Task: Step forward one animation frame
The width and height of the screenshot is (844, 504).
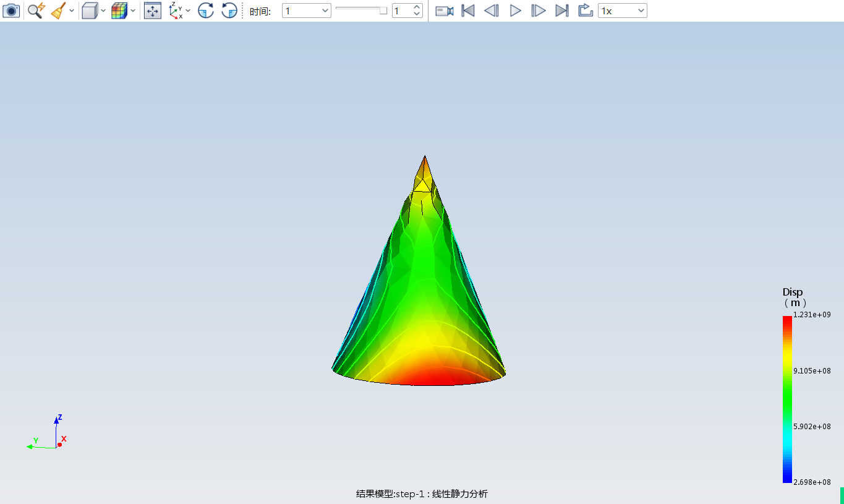Action: [x=539, y=11]
